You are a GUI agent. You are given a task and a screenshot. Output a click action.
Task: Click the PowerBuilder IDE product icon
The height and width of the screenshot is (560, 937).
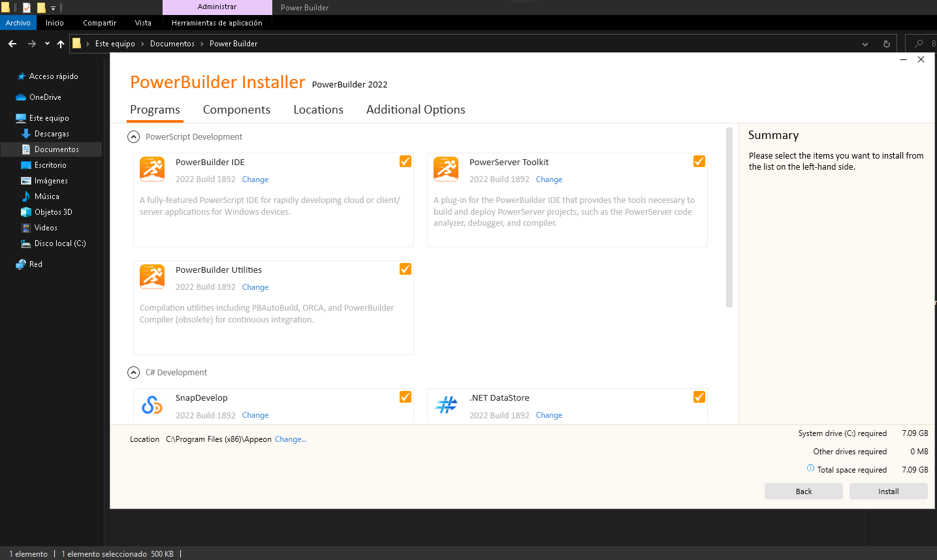[152, 169]
